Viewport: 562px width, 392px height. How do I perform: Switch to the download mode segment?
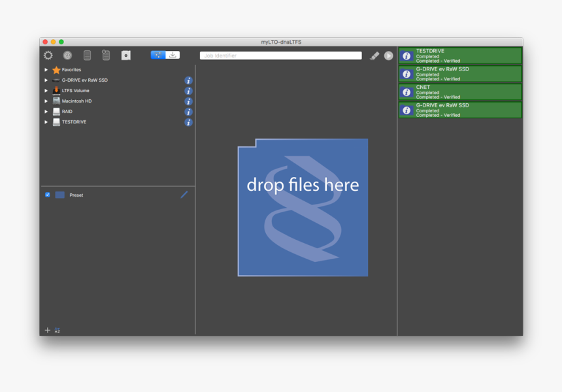click(x=173, y=55)
